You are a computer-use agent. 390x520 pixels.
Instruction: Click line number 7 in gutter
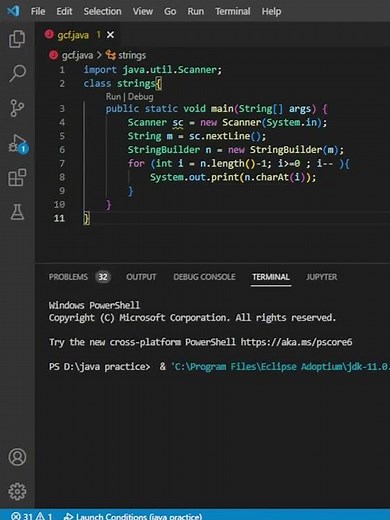(62, 163)
